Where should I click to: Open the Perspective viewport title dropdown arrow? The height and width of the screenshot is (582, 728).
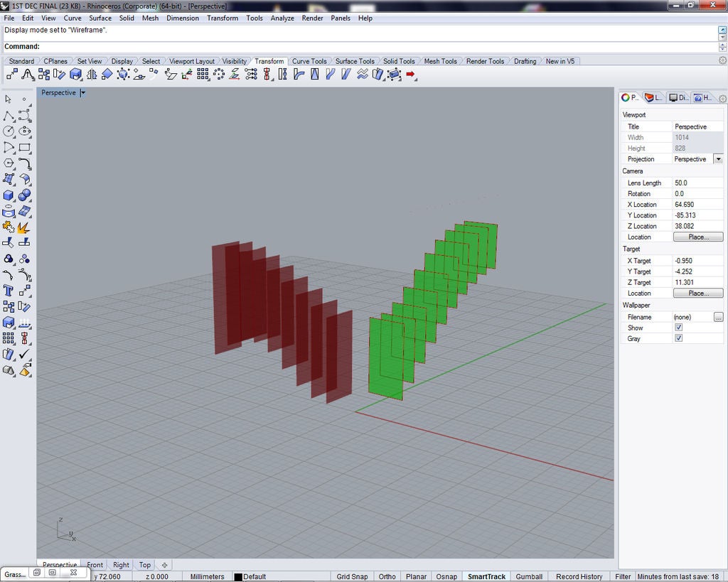82,93
